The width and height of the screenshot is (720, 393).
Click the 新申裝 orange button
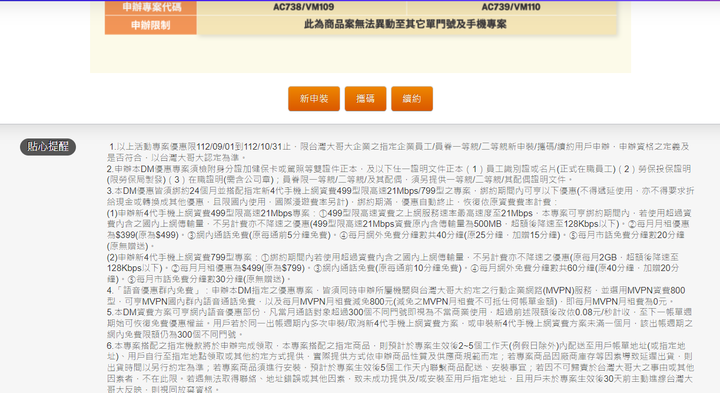[314, 99]
